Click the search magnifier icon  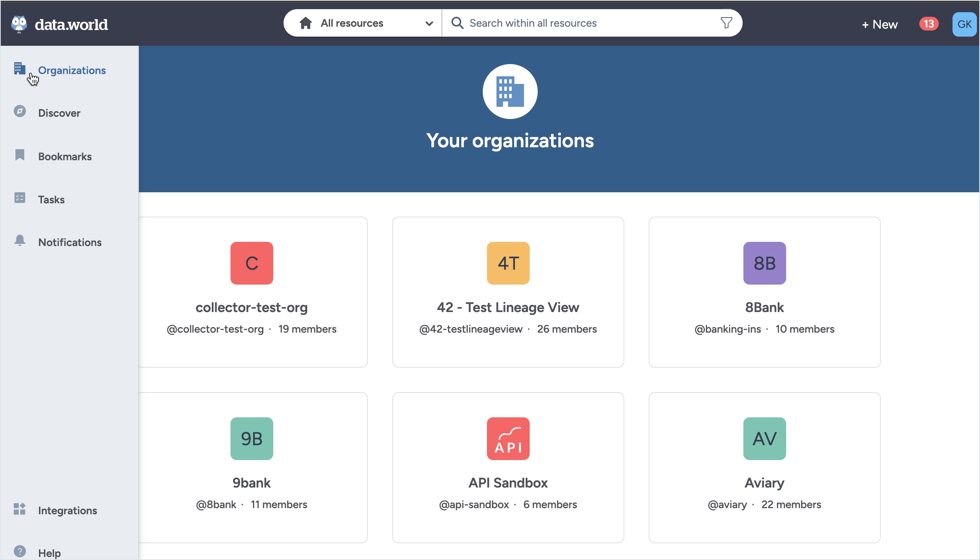(x=457, y=23)
